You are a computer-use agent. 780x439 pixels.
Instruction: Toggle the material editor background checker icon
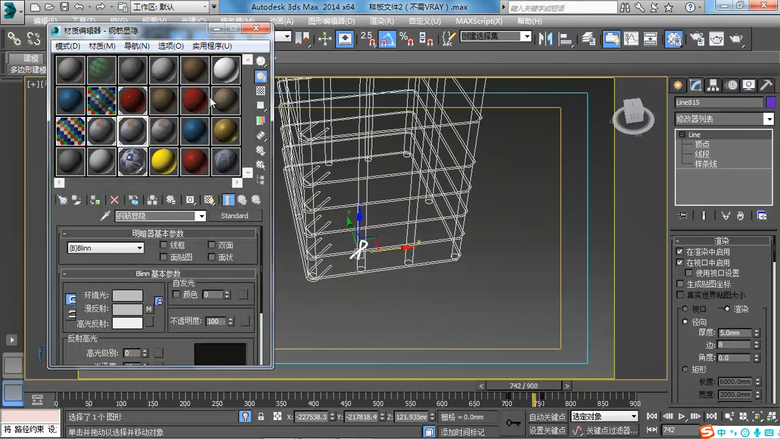tap(261, 91)
